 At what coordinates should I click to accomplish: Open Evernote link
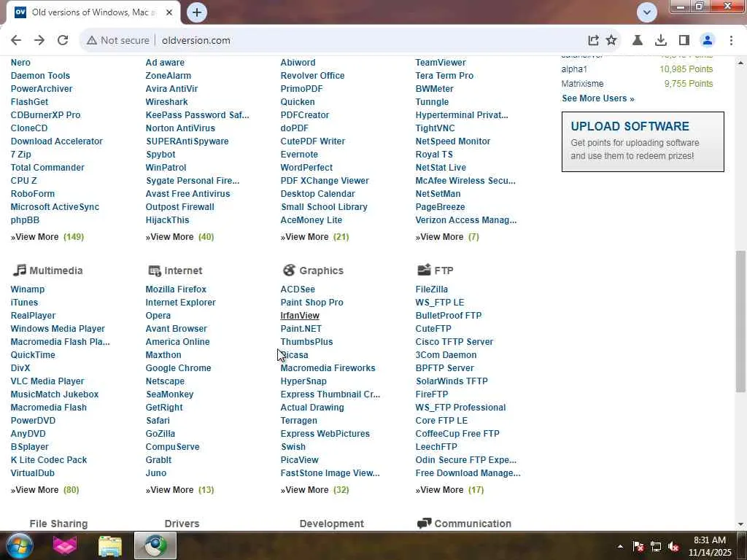pyautogui.click(x=298, y=155)
